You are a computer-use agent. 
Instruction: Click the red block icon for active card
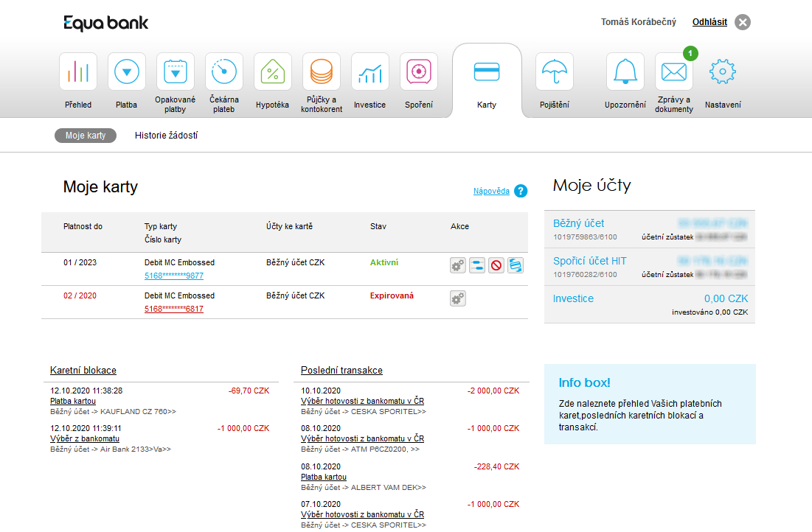(x=496, y=266)
